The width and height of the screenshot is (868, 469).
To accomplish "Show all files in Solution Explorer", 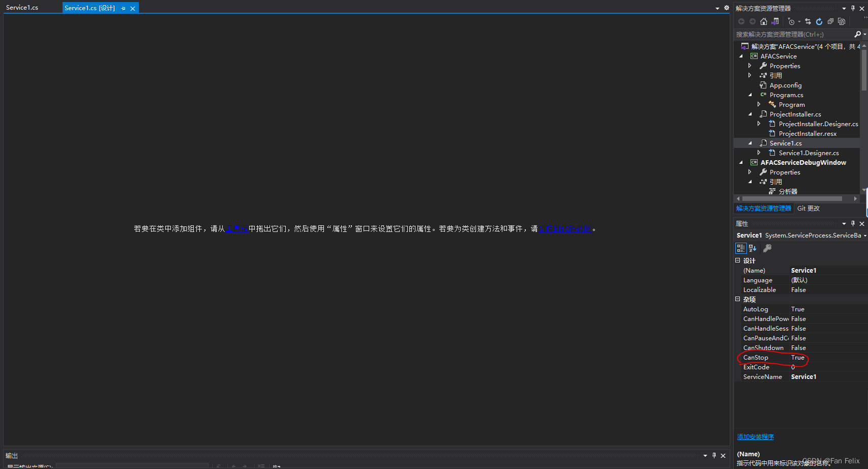I will coord(842,21).
